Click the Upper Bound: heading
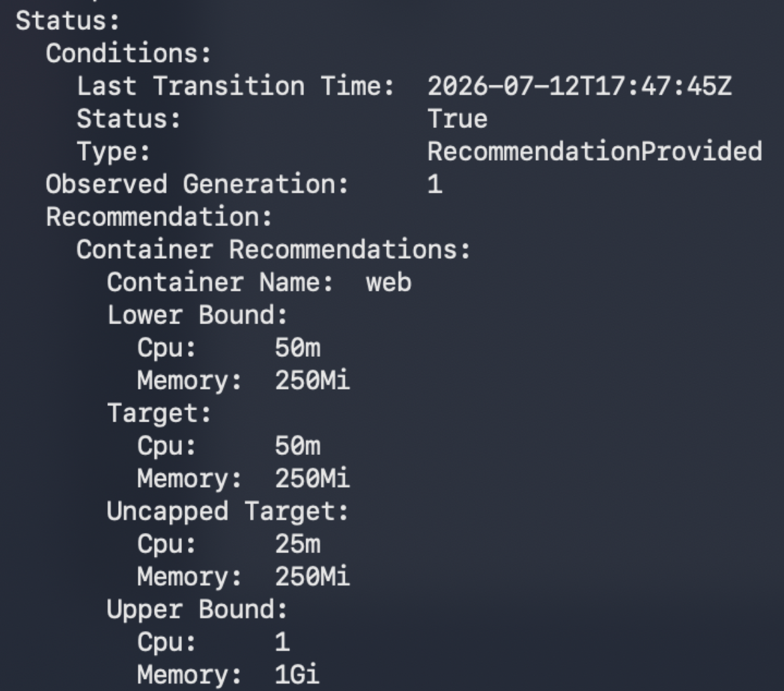Viewport: 784px width, 691px height. point(197,610)
